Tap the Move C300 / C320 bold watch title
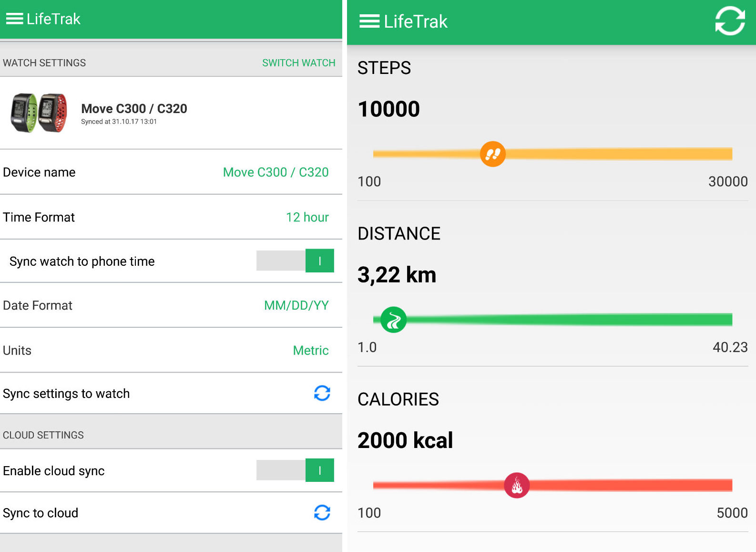The width and height of the screenshot is (756, 552). pyautogui.click(x=134, y=109)
